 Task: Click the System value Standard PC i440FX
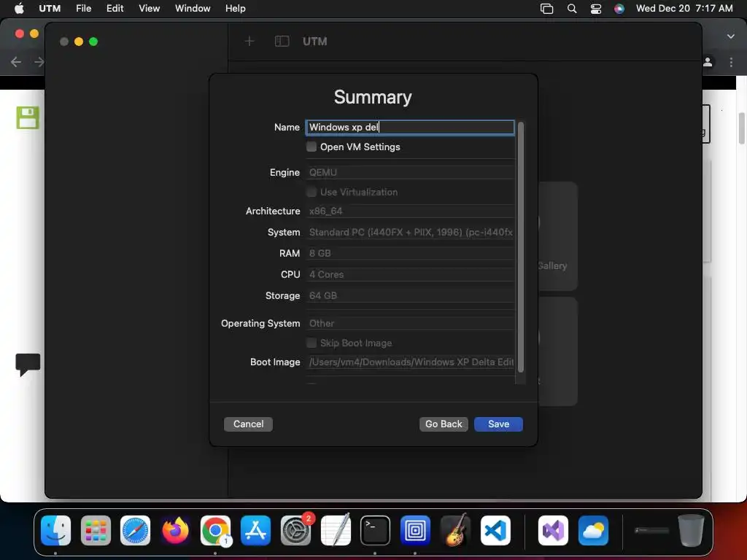[410, 232]
